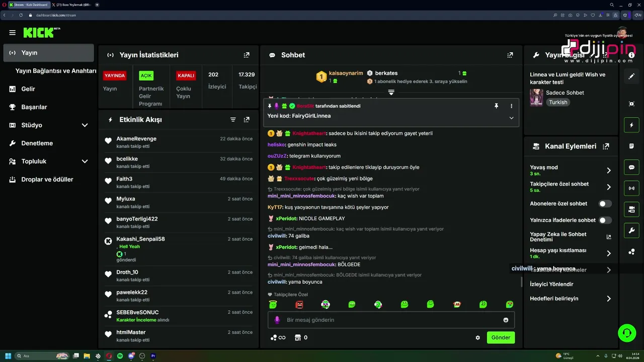
Task: Open the Yayın İstatistikleri pop-out icon
Action: pos(247,55)
